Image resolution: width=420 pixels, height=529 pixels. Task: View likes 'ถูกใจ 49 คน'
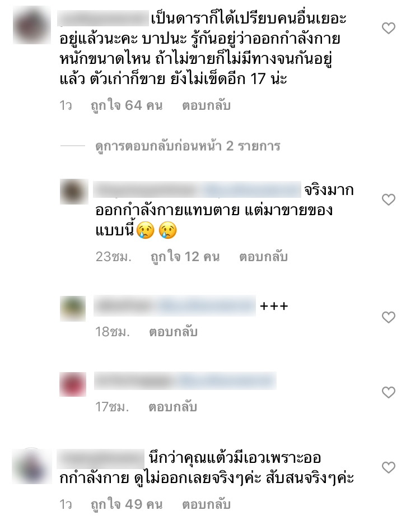click(x=127, y=505)
